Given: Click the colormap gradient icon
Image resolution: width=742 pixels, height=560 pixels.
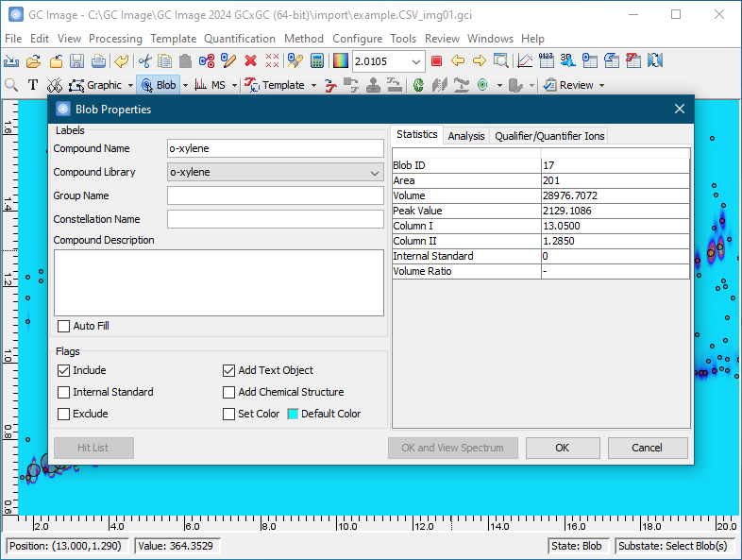Looking at the screenshot, I should pyautogui.click(x=340, y=61).
